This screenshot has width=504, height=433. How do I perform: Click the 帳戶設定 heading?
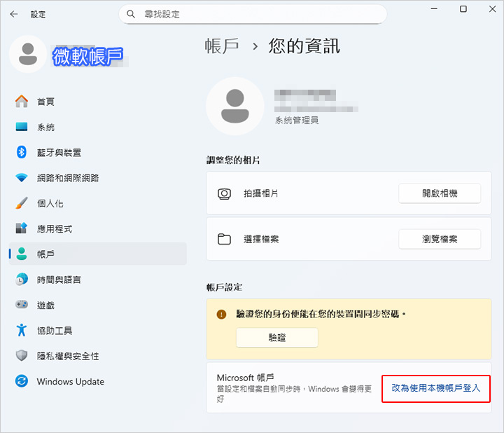tap(225, 287)
